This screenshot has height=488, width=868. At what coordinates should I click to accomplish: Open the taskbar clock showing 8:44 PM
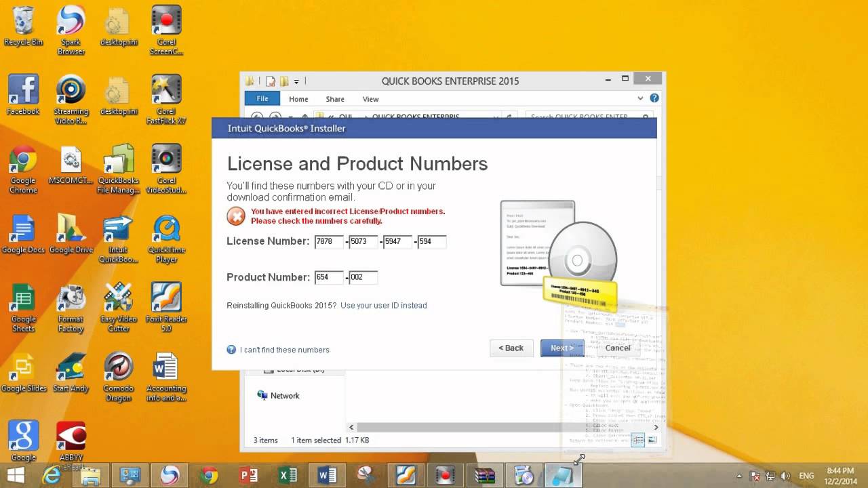pos(840,476)
